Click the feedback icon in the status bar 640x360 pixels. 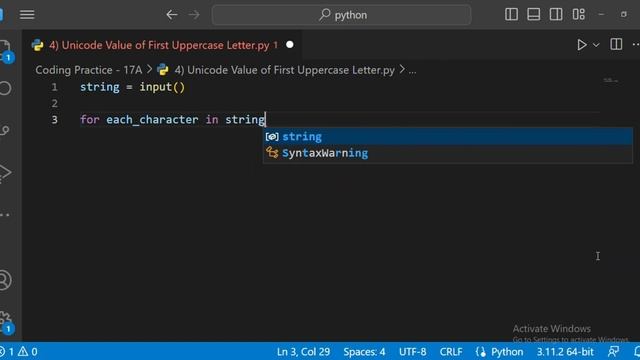(x=613, y=351)
